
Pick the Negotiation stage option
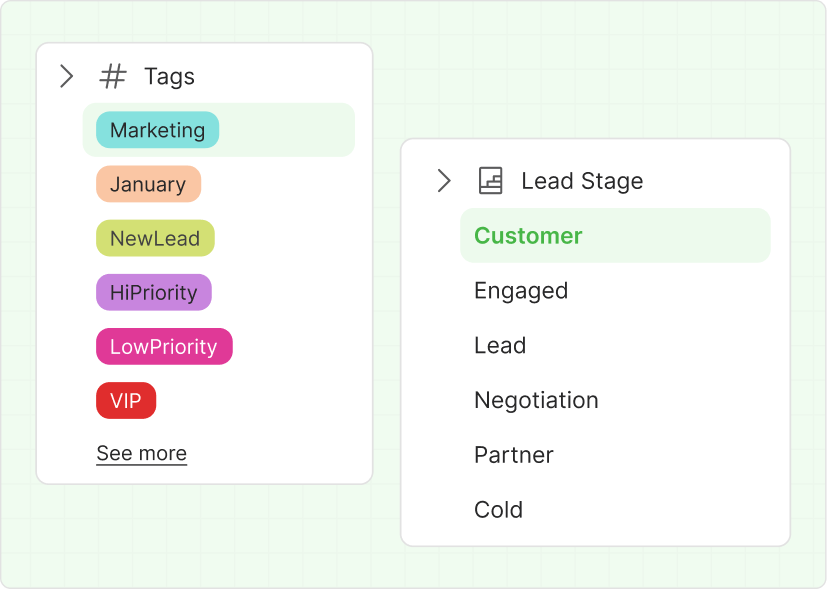tap(536, 400)
